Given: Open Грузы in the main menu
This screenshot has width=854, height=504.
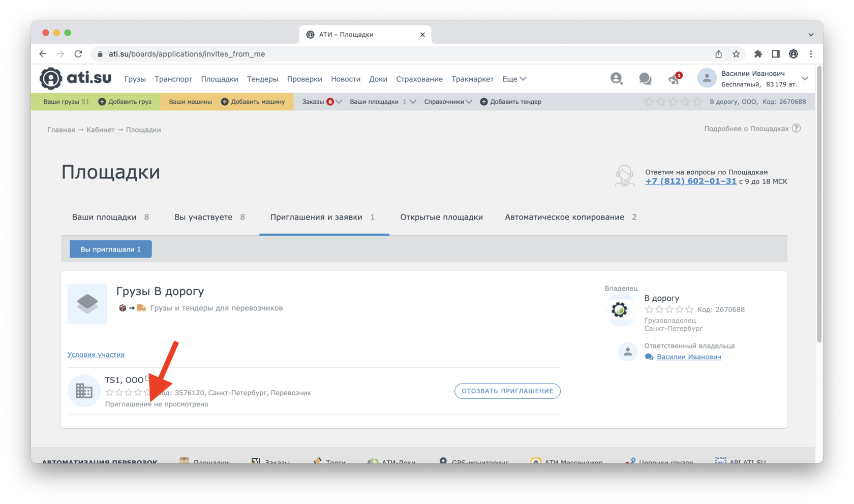Looking at the screenshot, I should (x=135, y=79).
